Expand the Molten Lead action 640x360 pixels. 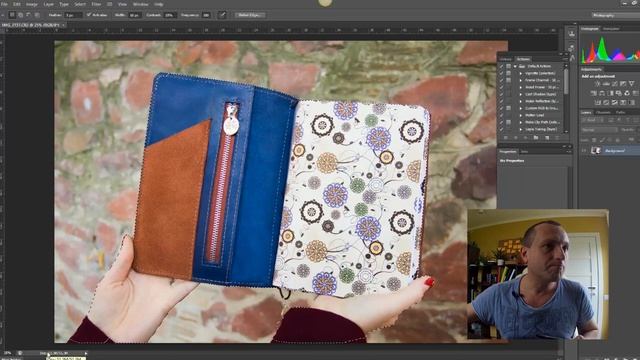point(521,115)
